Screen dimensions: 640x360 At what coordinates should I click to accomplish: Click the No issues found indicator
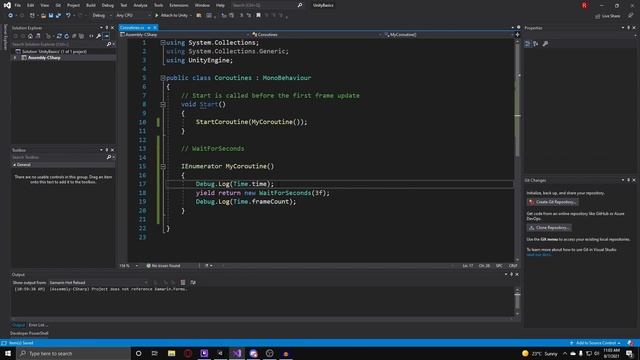(x=163, y=266)
